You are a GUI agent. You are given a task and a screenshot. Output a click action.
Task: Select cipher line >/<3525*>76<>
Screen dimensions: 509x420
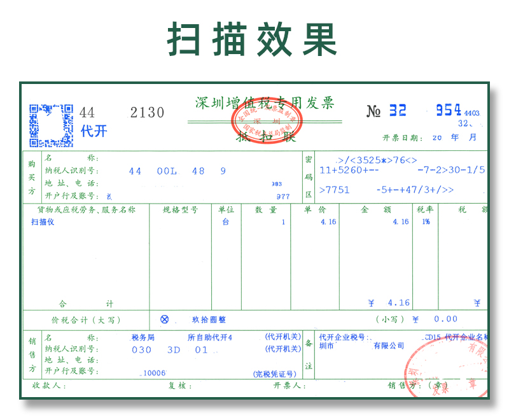[x=377, y=160]
